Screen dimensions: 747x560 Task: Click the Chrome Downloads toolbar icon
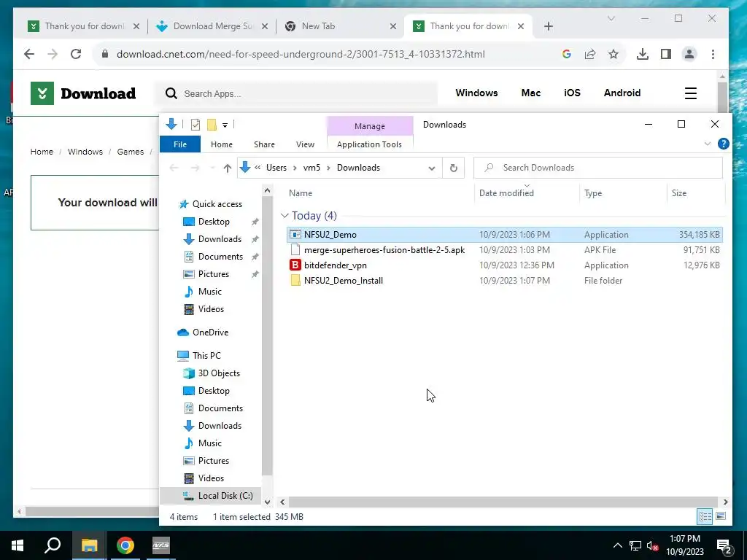point(642,54)
